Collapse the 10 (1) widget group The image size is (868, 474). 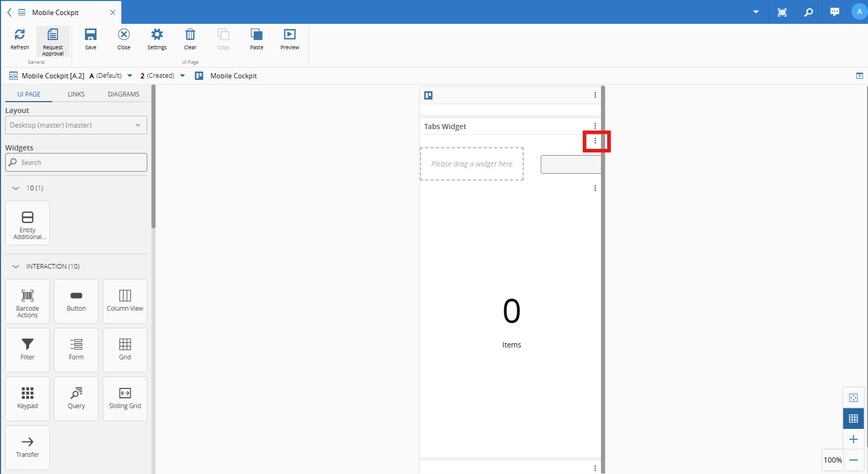click(16, 188)
